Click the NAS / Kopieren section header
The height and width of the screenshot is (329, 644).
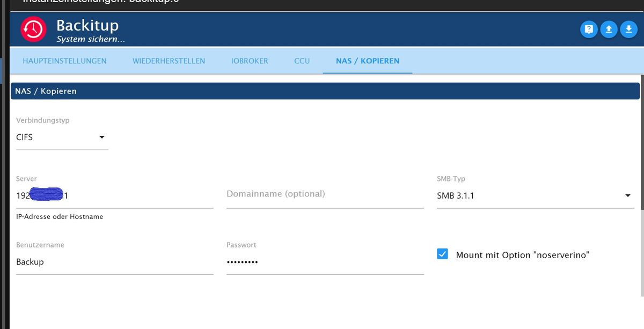(325, 91)
